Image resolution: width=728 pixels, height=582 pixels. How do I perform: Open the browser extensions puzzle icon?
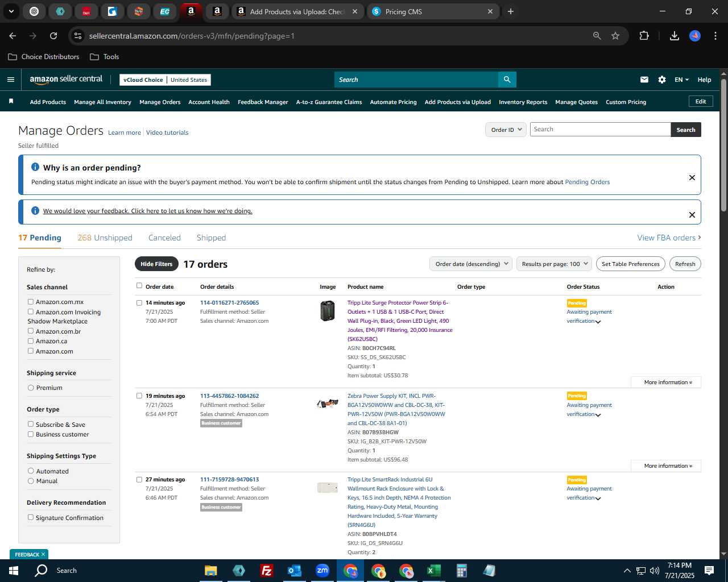(644, 36)
